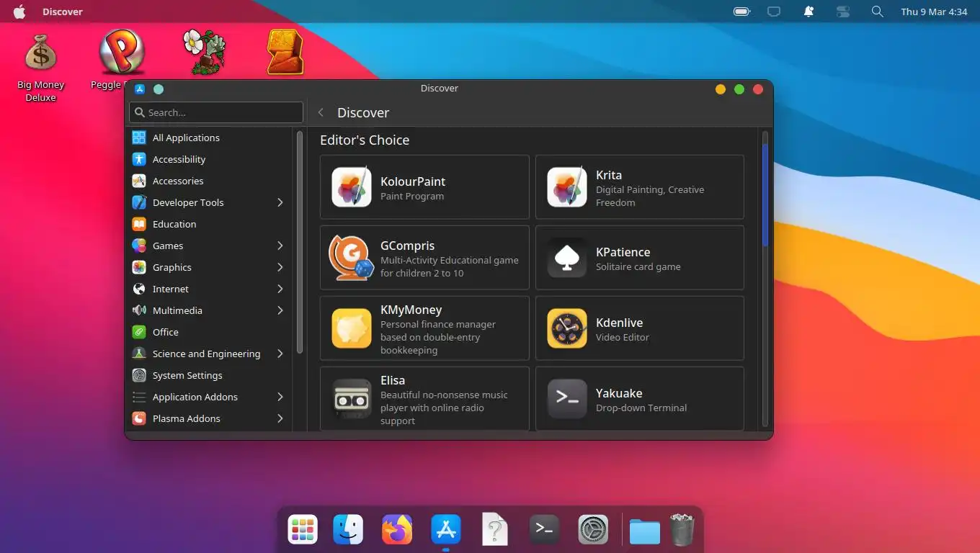Click the Search field in Discover
980x553 pixels.
coord(216,112)
